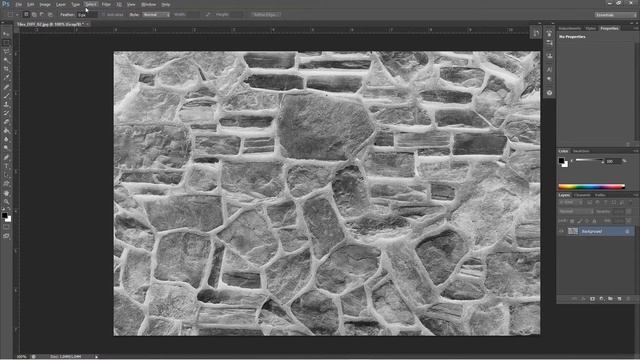
Task: Click Subtract from selection mode icon
Action: point(42,14)
